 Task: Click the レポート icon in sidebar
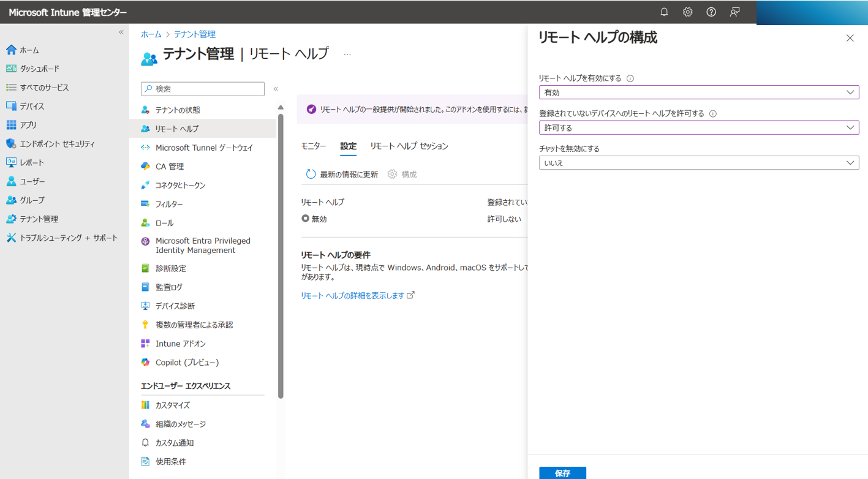click(11, 162)
